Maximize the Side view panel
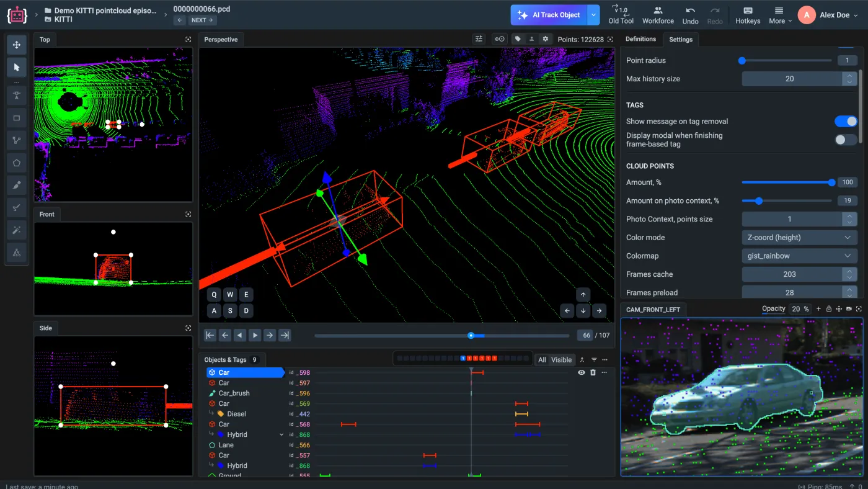The image size is (868, 489). [x=188, y=328]
